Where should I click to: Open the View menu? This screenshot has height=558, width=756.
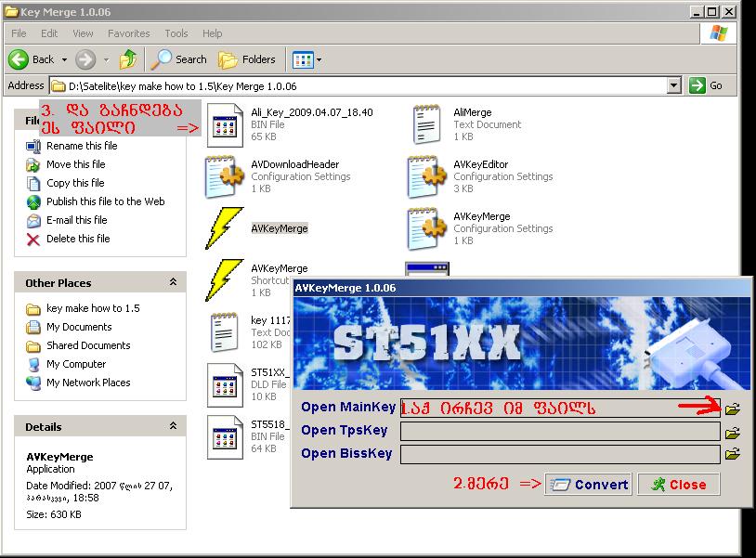pos(83,33)
